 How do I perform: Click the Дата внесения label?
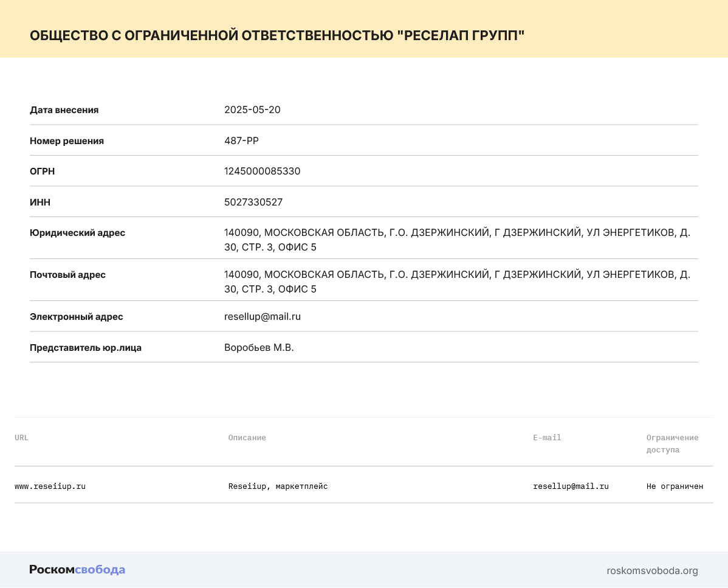point(64,110)
